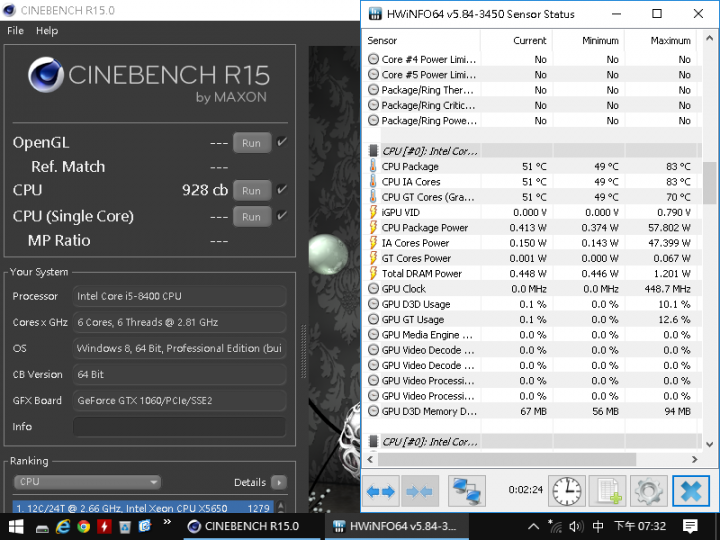Open the Cinebench File menu
Image resolution: width=720 pixels, height=540 pixels.
click(x=15, y=31)
